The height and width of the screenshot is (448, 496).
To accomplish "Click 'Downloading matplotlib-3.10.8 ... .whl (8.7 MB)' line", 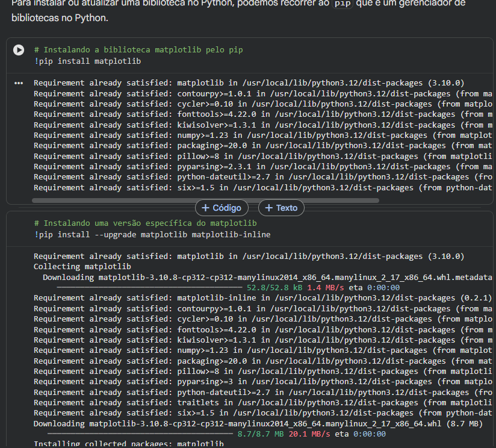I will tap(258, 424).
